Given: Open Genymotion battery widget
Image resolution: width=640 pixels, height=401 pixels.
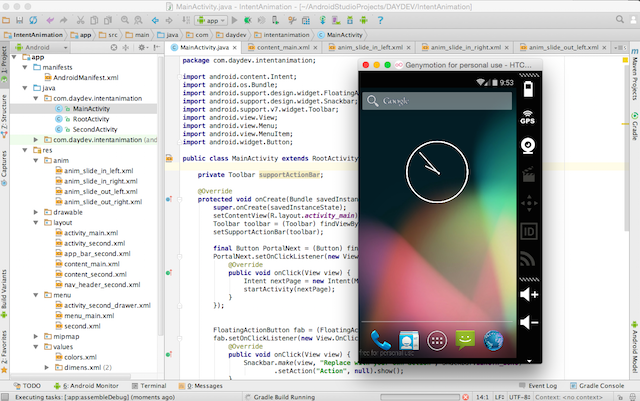Looking at the screenshot, I should [528, 89].
